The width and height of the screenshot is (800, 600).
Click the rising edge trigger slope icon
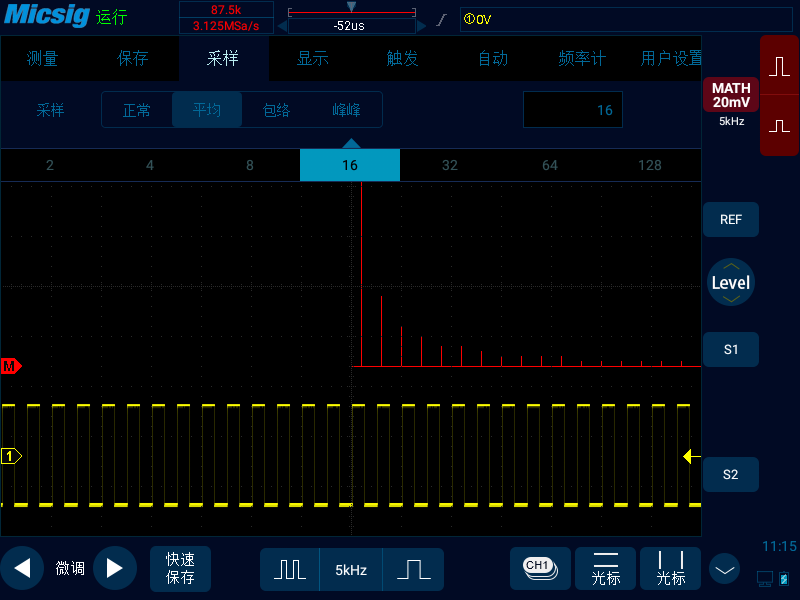(x=440, y=18)
